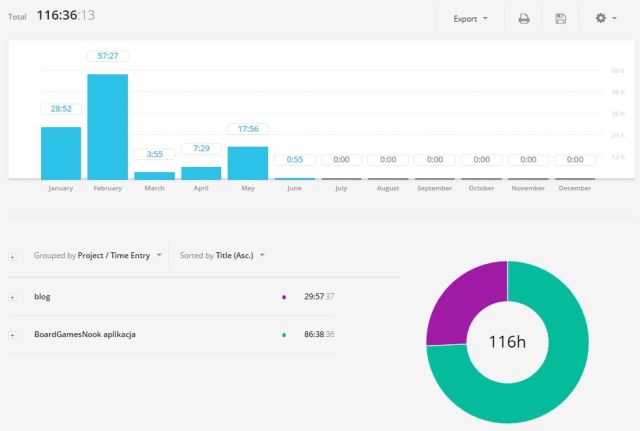Image resolution: width=640 pixels, height=431 pixels.
Task: Open the Export dropdown
Action: pos(471,18)
